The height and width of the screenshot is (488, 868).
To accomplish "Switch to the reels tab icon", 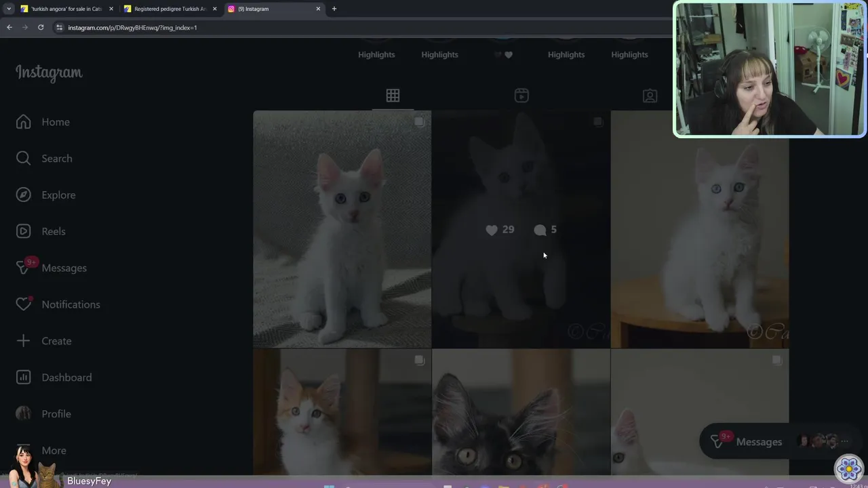I will 521,96.
